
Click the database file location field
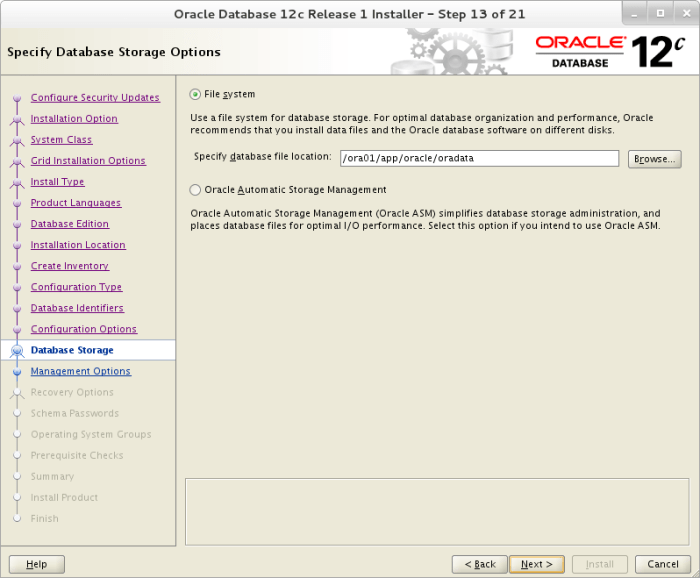coord(479,158)
